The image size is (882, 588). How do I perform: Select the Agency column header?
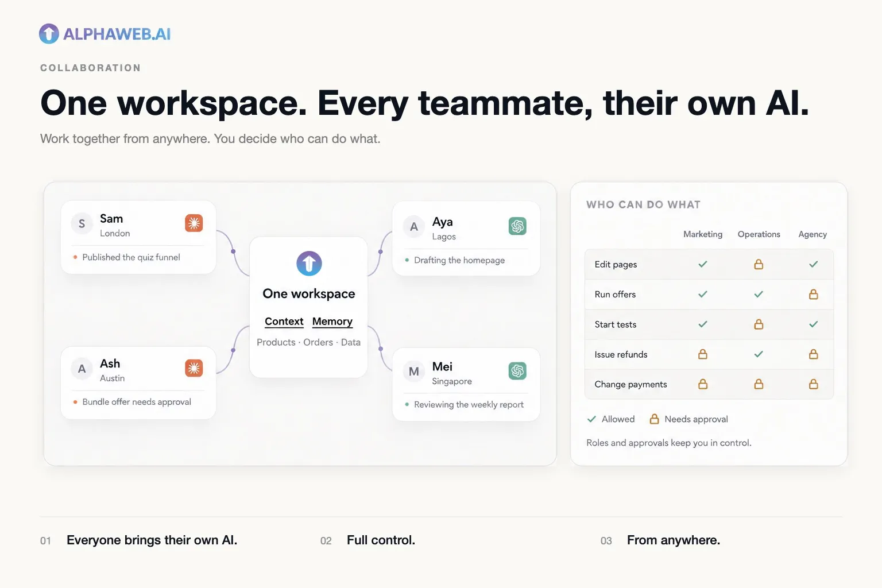click(813, 234)
